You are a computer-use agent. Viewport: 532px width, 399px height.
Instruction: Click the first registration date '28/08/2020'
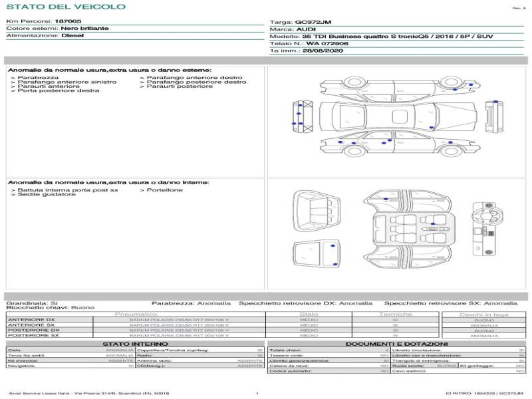(323, 51)
